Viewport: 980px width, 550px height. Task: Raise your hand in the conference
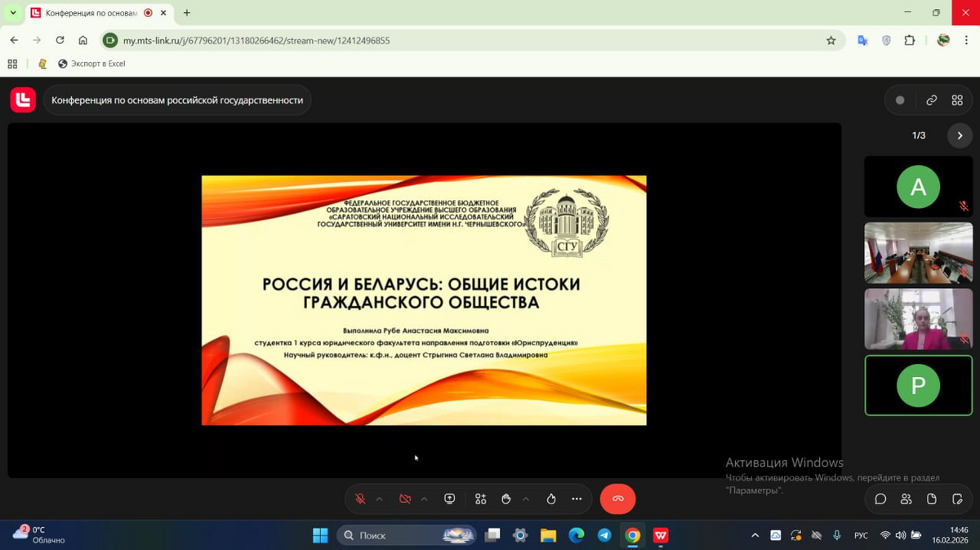click(x=506, y=499)
